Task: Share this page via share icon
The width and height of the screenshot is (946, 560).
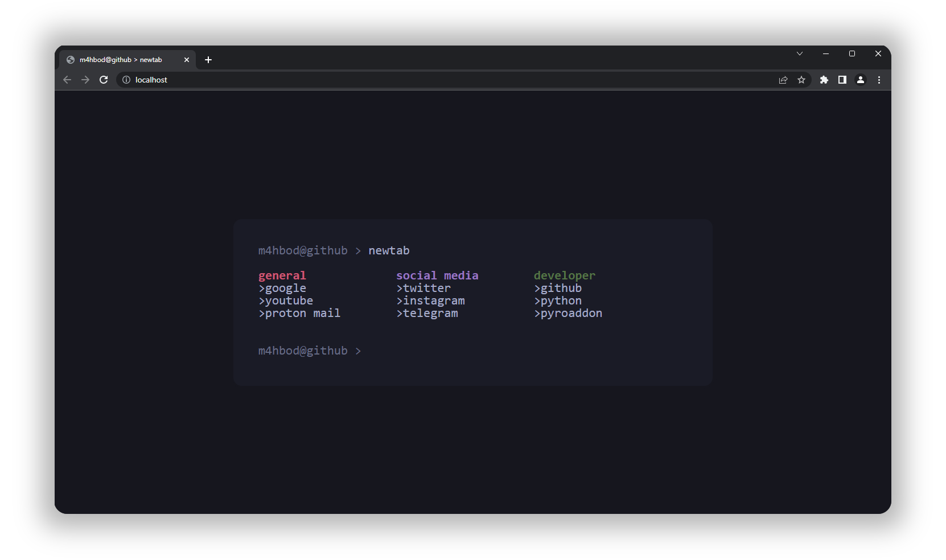Action: click(783, 80)
